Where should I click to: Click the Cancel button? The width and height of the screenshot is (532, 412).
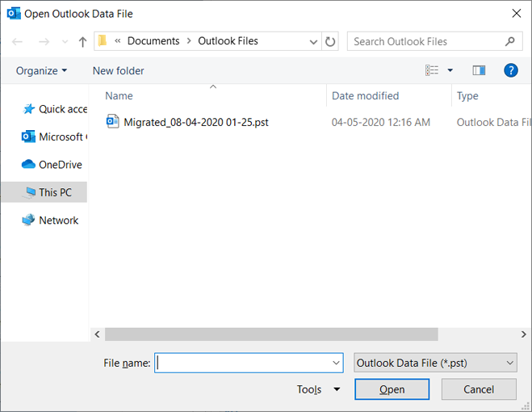coord(479,389)
